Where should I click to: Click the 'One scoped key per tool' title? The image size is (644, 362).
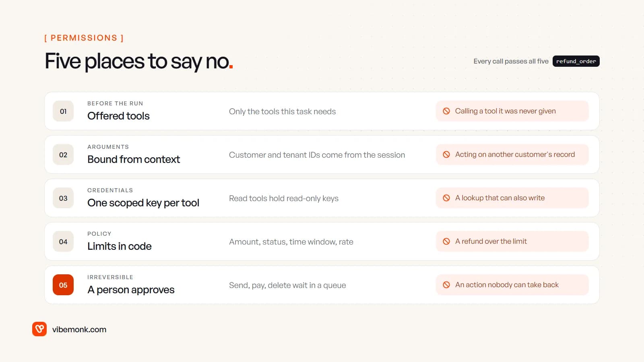143,203
